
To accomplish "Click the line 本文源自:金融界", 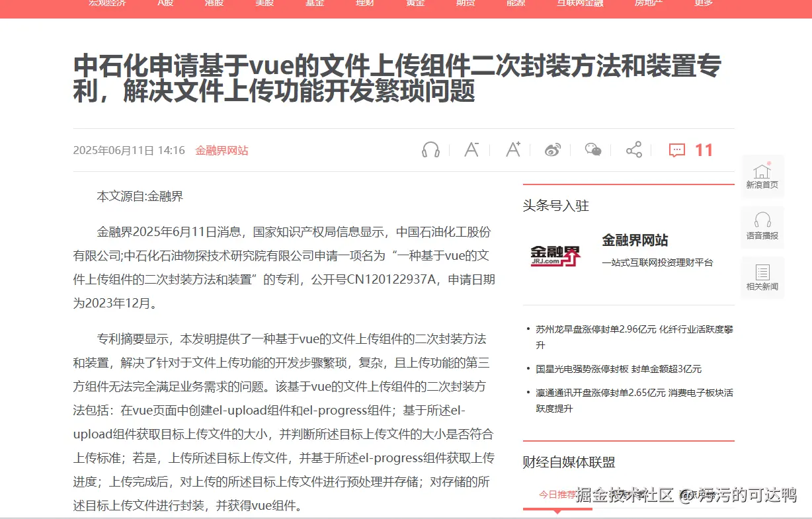I will [140, 196].
